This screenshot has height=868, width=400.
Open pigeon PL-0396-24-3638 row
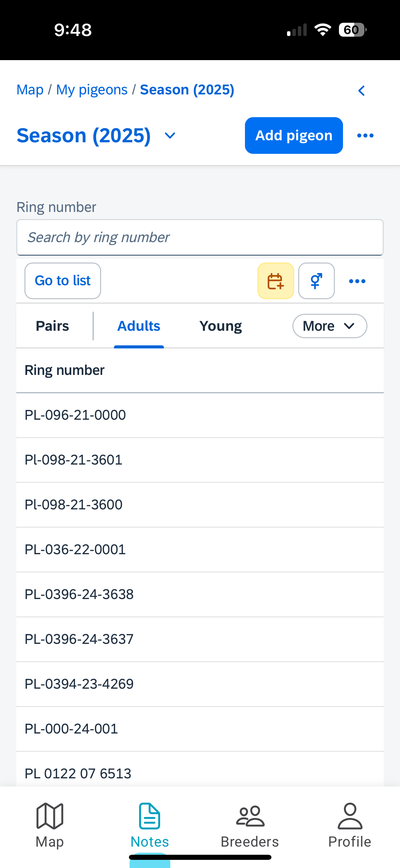[79, 594]
